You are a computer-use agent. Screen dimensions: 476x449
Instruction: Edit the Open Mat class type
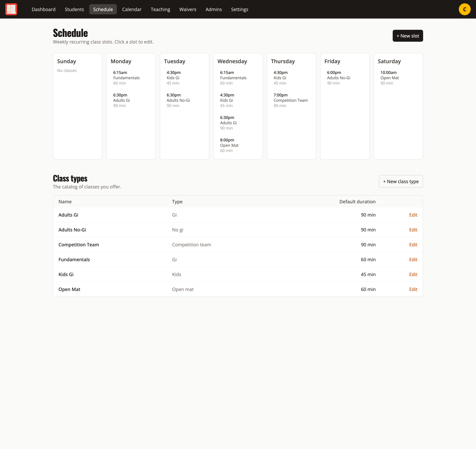click(x=413, y=289)
